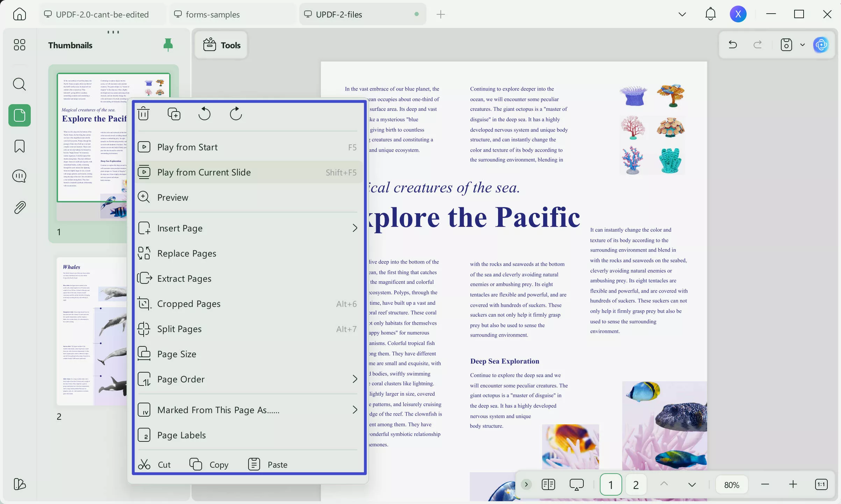Jump to page 2 using the page button

636,484
